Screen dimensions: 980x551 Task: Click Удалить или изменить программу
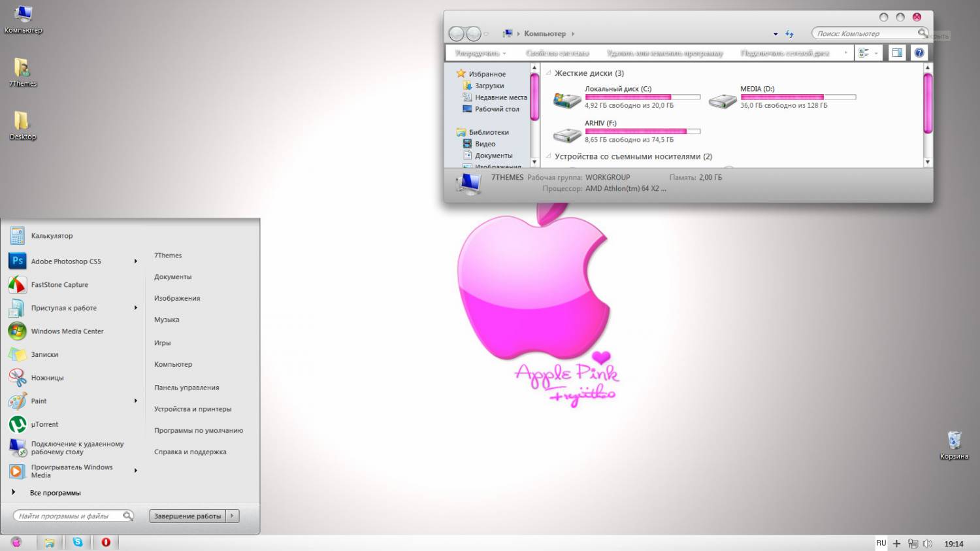pyautogui.click(x=664, y=53)
